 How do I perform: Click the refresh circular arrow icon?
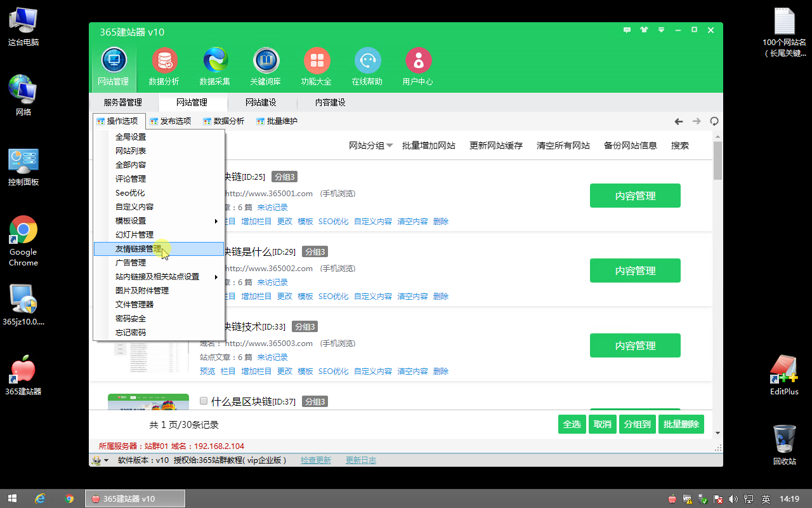tap(714, 121)
